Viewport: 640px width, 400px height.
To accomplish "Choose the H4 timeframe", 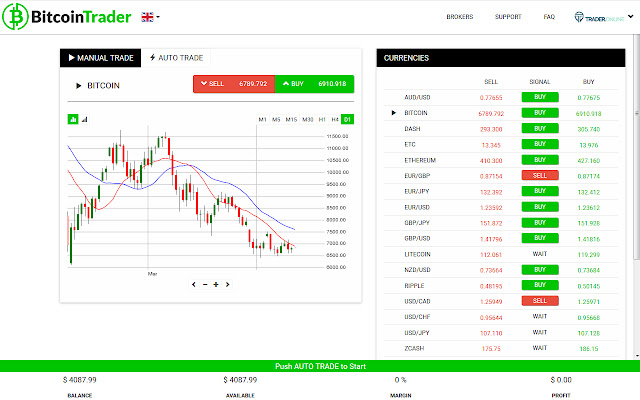I will (x=335, y=119).
